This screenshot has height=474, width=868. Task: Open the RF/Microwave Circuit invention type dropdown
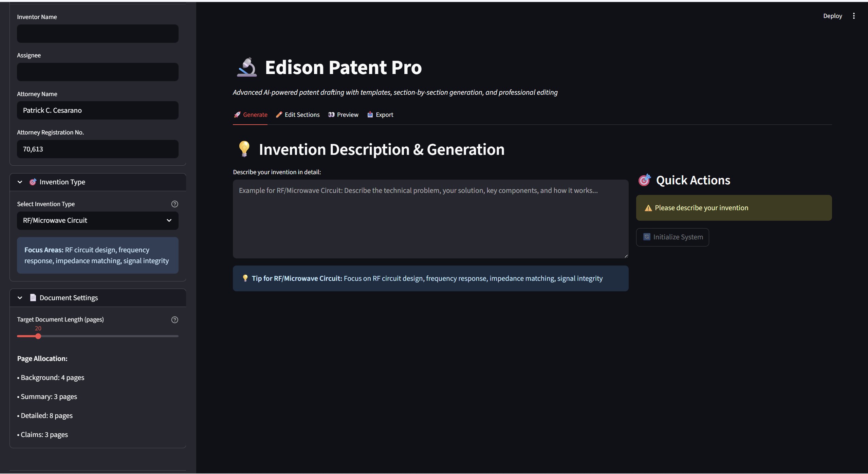97,221
